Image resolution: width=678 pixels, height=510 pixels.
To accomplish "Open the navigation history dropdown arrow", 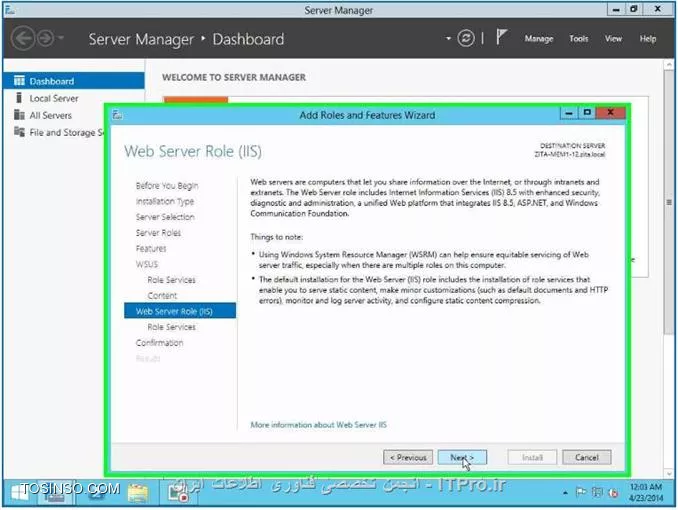I will (61, 38).
